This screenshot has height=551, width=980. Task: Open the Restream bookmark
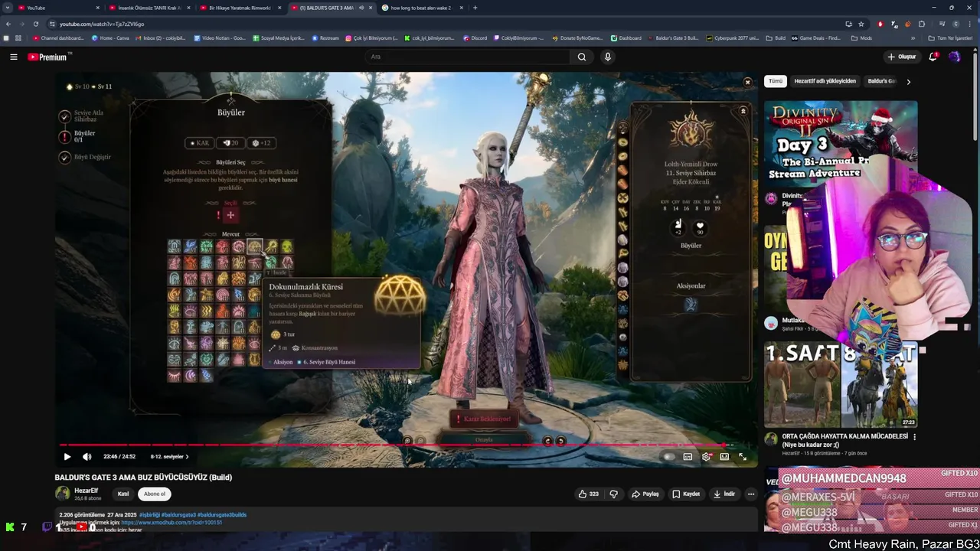tap(325, 37)
